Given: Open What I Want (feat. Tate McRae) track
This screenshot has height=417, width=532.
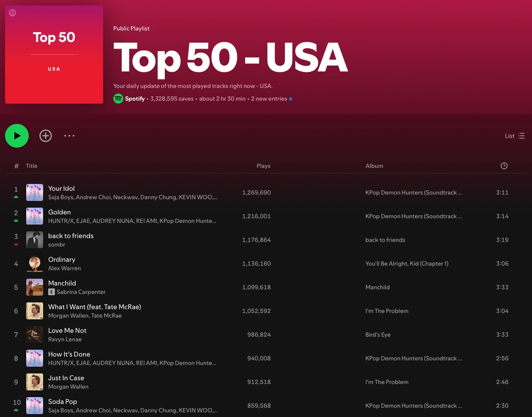Looking at the screenshot, I should click(95, 307).
